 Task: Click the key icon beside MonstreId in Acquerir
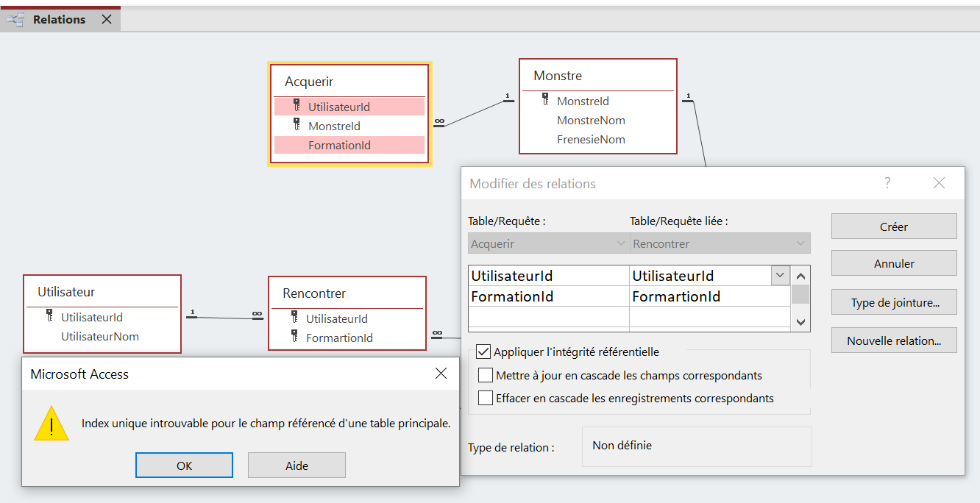tap(297, 125)
